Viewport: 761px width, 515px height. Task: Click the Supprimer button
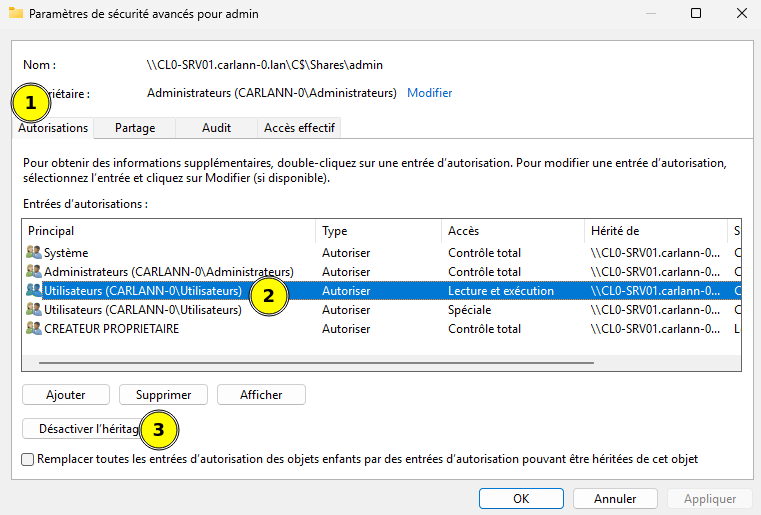click(164, 395)
